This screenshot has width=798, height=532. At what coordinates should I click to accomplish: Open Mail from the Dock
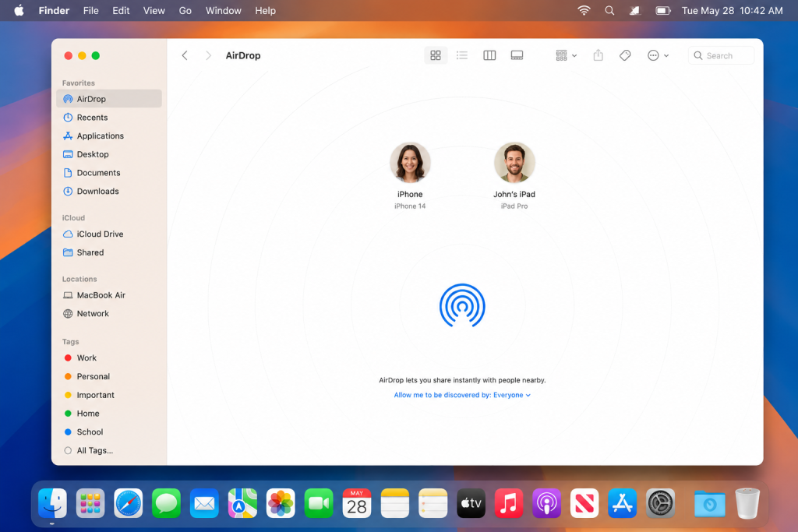[x=205, y=503]
